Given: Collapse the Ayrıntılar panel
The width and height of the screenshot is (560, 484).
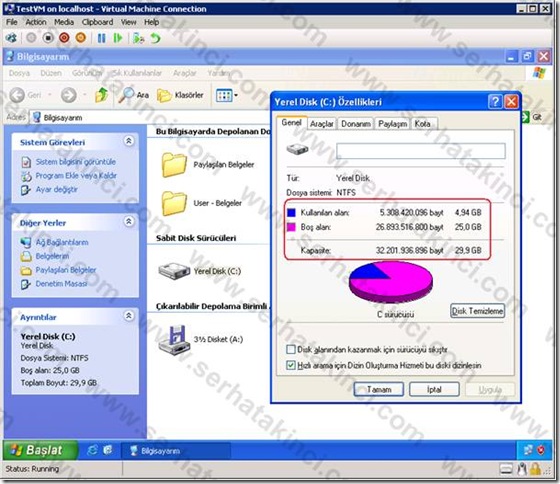Looking at the screenshot, I should pos(129,316).
